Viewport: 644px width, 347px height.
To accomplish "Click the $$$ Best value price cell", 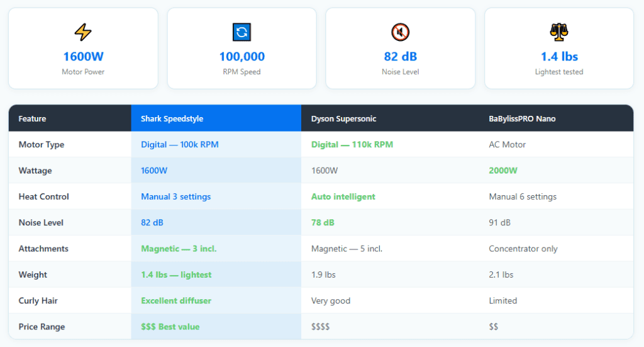I will pyautogui.click(x=170, y=327).
